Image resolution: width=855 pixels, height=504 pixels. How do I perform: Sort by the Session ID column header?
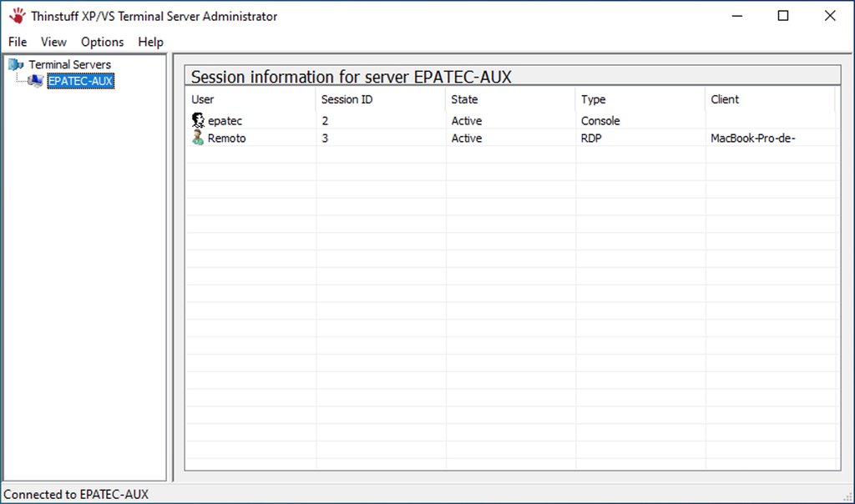pyautogui.click(x=381, y=99)
